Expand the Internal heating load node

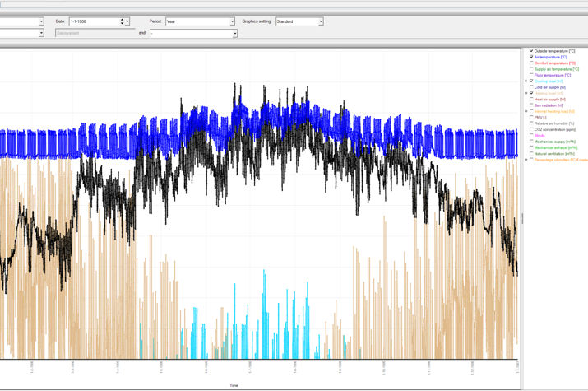(526, 111)
